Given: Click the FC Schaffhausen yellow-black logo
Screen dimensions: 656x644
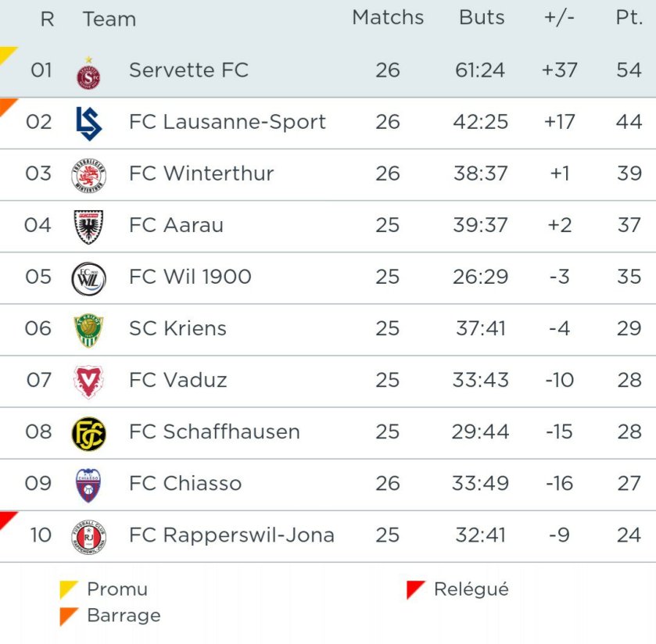Looking at the screenshot, I should pos(88,433).
